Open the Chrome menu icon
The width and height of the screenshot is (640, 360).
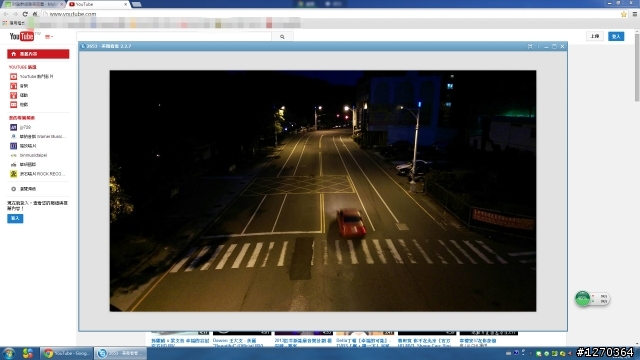point(635,14)
